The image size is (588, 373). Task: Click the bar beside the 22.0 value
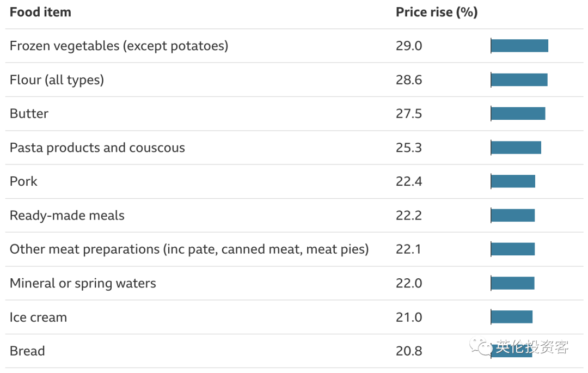click(512, 283)
